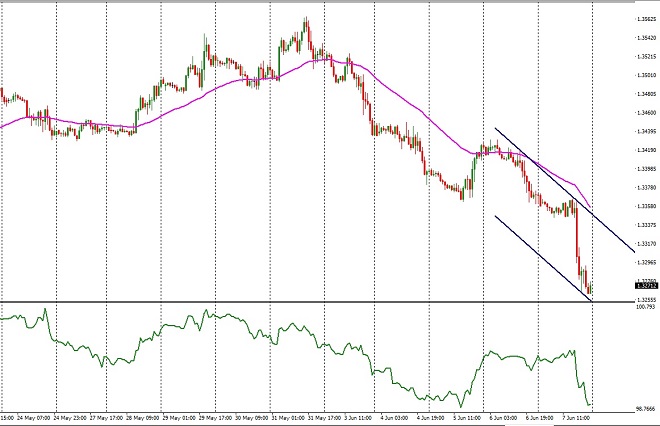Click the black current price tag
Viewport: 660px width, 426px height.
647,286
